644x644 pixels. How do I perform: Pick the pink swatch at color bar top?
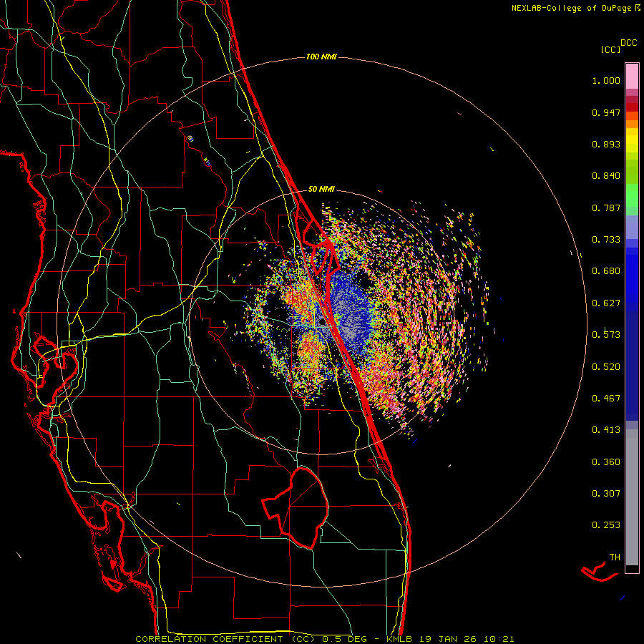coord(632,76)
